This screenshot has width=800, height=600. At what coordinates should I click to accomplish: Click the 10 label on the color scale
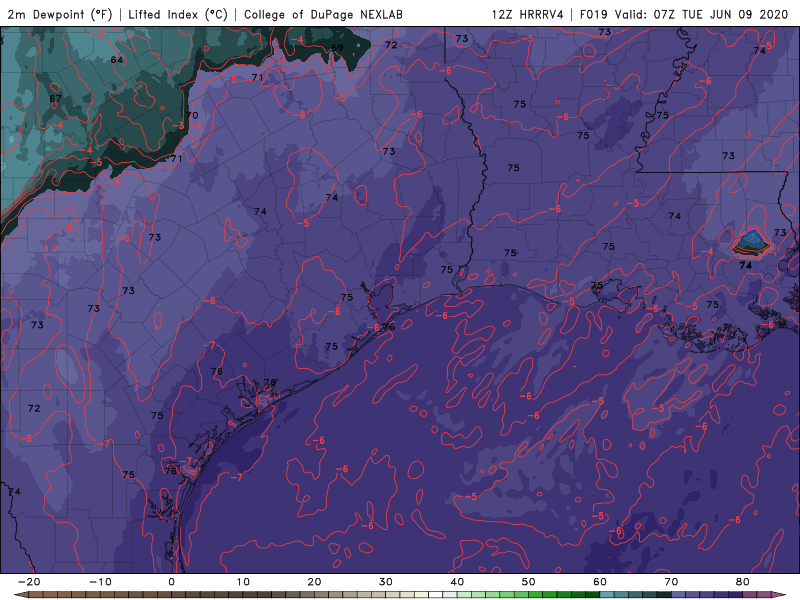[x=243, y=582]
